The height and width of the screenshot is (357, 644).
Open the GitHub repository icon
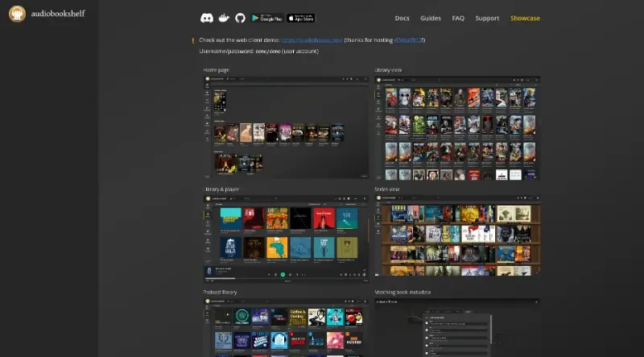point(240,18)
